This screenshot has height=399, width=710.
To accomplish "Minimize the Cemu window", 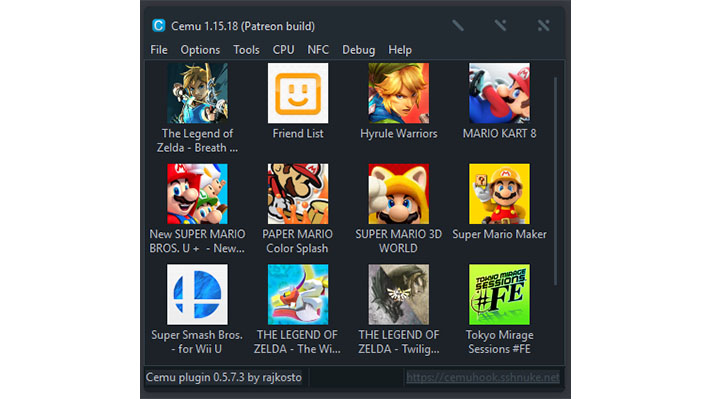I will [458, 25].
